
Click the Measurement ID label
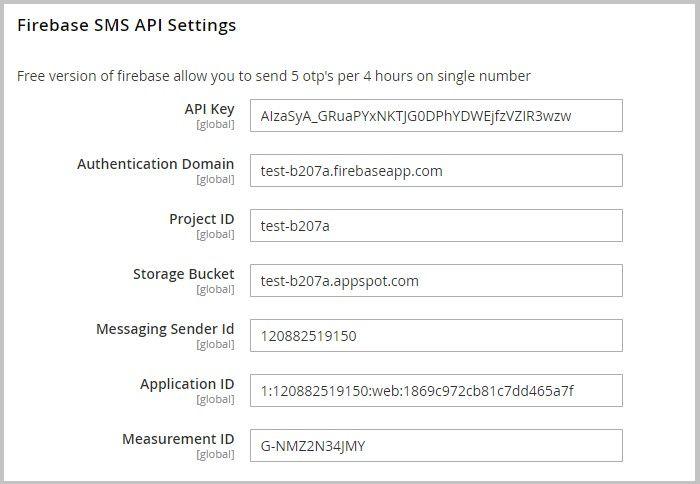[x=178, y=439]
